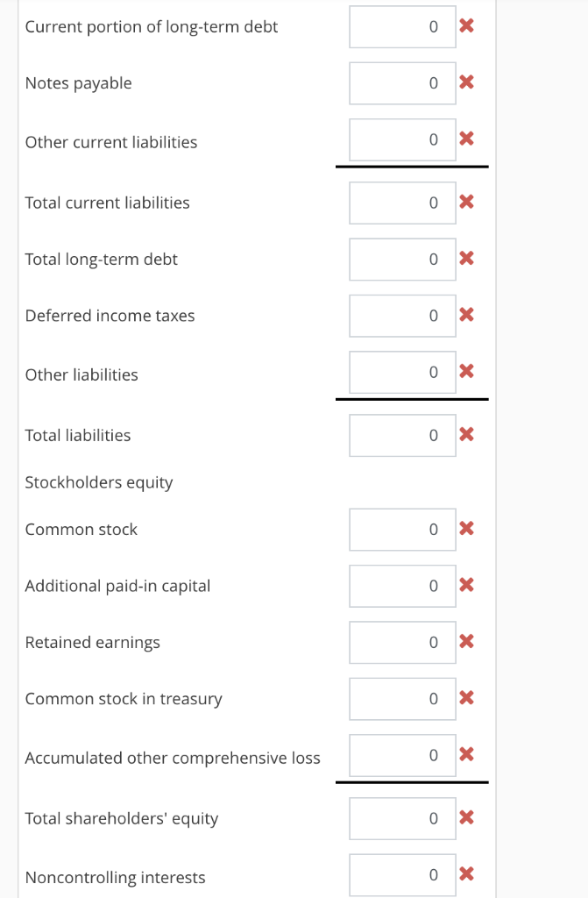588x898 pixels.
Task: Clear the Common stock in treasury row
Action: (466, 698)
